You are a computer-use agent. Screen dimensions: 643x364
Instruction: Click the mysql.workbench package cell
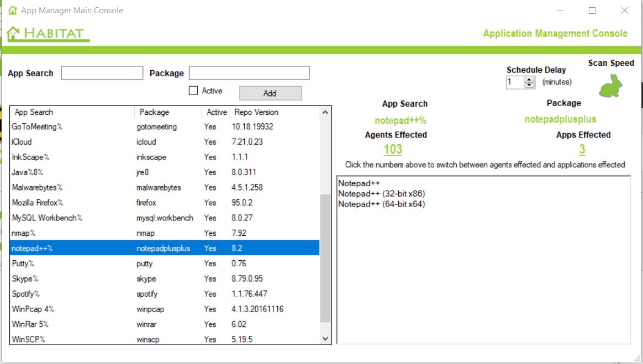pos(165,218)
